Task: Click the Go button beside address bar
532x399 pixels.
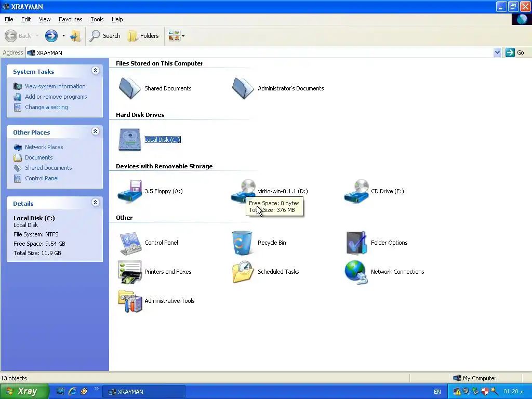Action: point(515,52)
